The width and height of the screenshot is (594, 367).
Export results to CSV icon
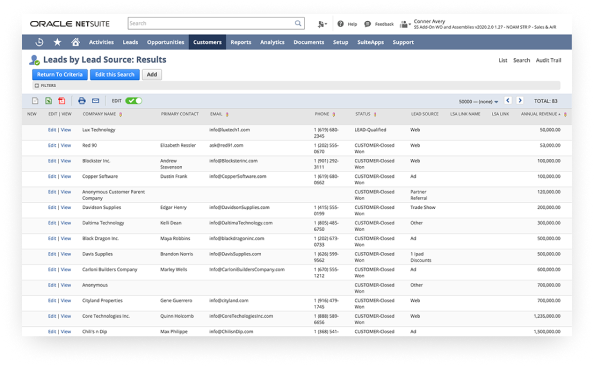[x=35, y=100]
